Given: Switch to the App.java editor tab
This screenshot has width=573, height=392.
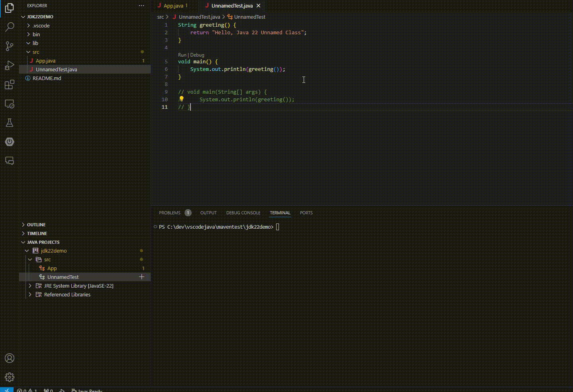Looking at the screenshot, I should pyautogui.click(x=173, y=6).
